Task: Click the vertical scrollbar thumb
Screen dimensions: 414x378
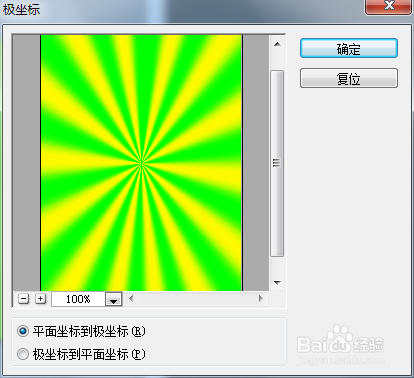Action: (x=277, y=163)
